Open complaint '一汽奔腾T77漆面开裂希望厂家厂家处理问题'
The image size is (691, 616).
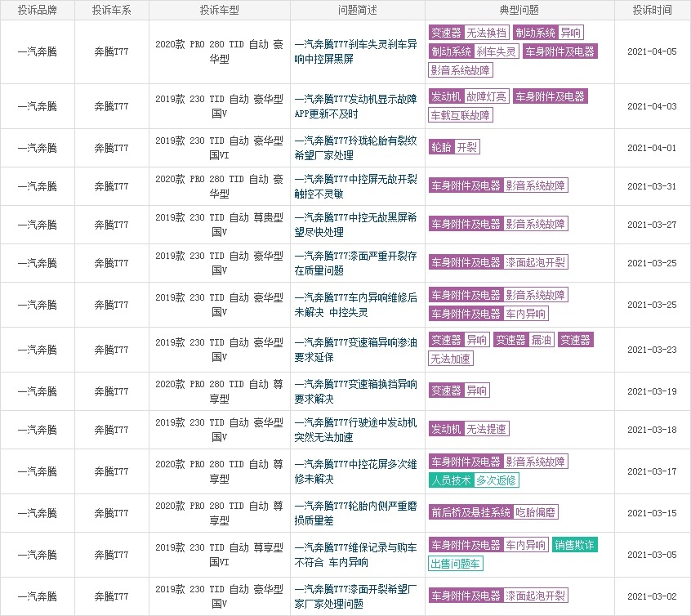pyautogui.click(x=355, y=596)
